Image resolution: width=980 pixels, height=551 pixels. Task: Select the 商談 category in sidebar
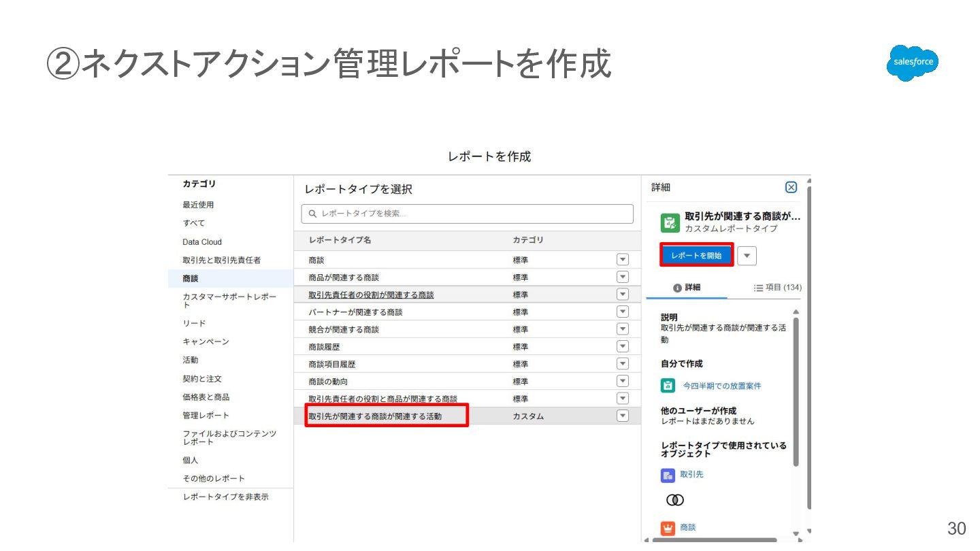click(x=231, y=278)
